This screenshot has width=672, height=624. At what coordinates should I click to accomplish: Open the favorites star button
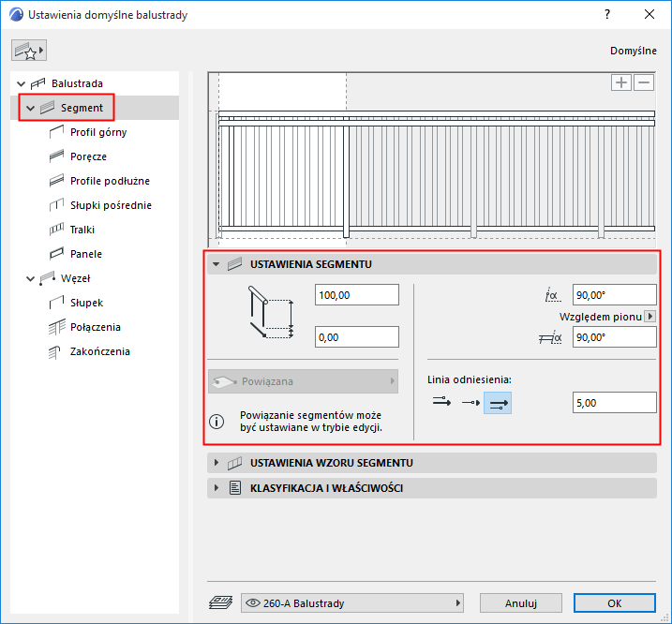coord(29,51)
